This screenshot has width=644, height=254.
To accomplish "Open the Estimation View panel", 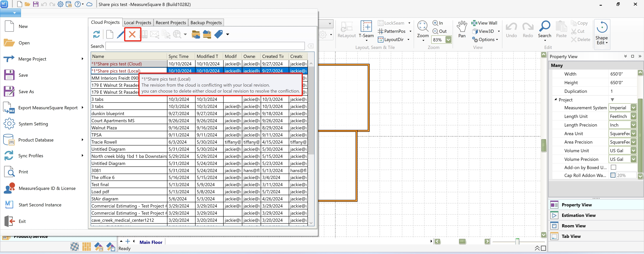I will click(x=578, y=215).
